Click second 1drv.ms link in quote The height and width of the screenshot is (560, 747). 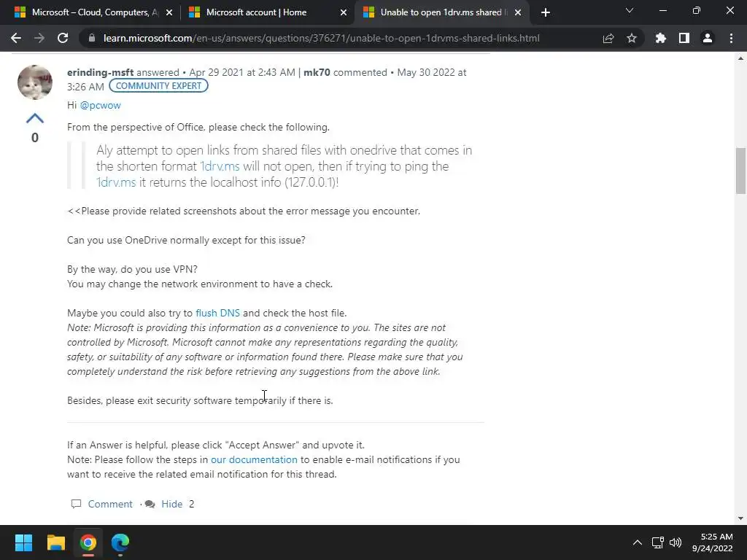point(116,182)
